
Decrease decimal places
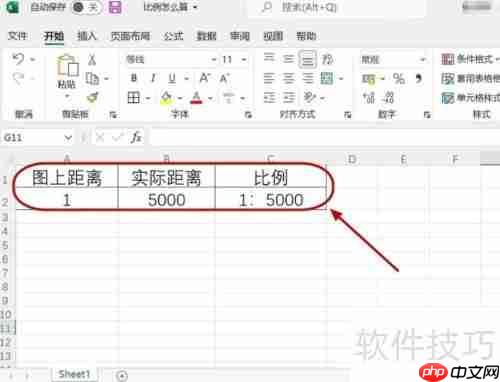[x=389, y=98]
